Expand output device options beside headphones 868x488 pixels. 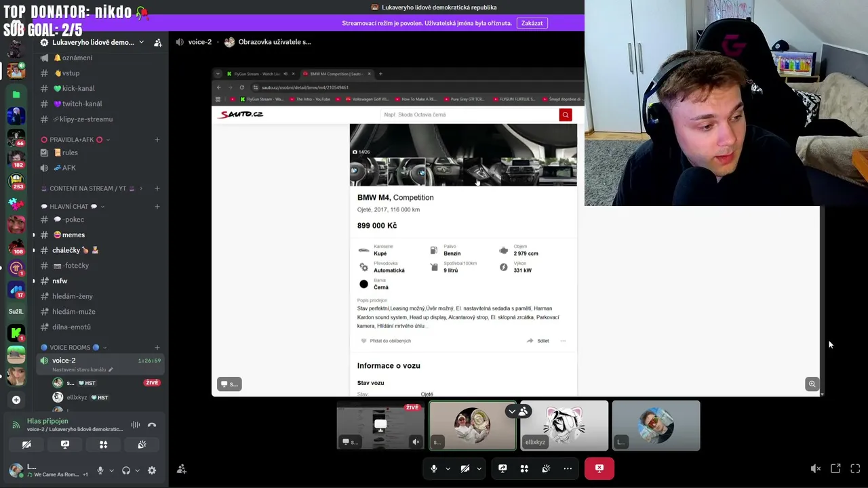pos(137,470)
